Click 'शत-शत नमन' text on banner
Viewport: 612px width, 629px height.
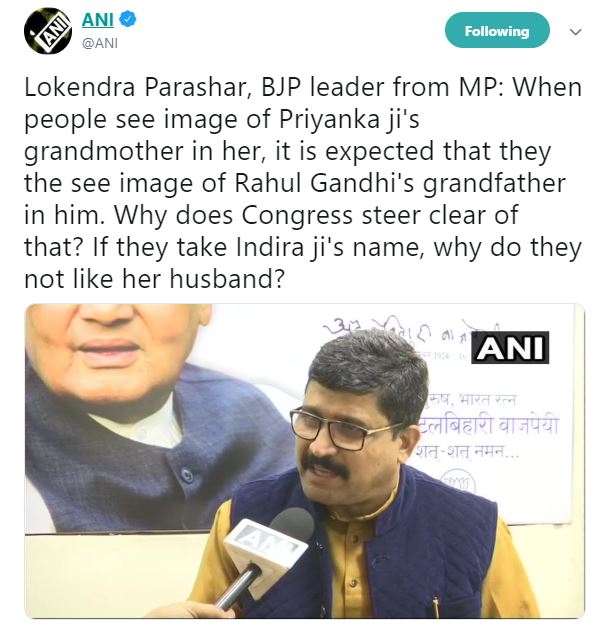468,452
